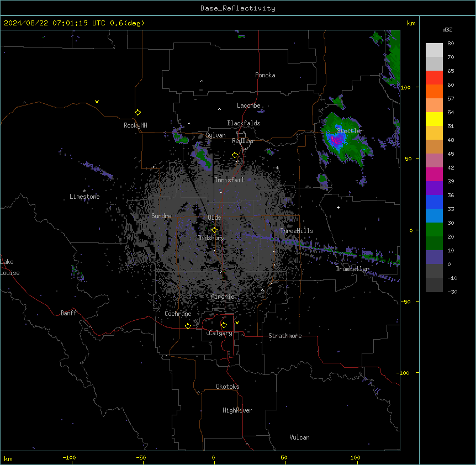476x465 pixels.
Task: Click the Lacombe city label
Action: [248, 105]
